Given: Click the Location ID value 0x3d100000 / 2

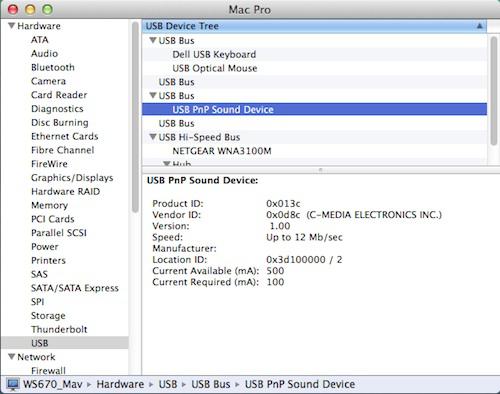Looking at the screenshot, I should (304, 259).
